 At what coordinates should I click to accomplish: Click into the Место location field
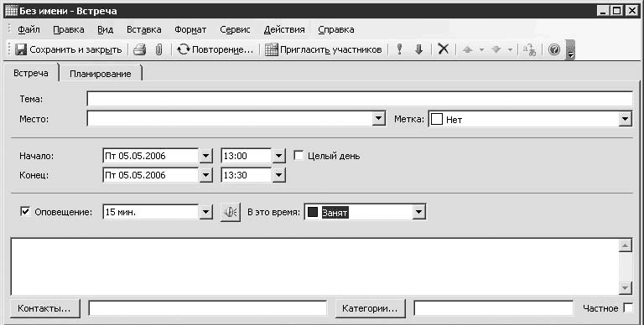tap(230, 119)
